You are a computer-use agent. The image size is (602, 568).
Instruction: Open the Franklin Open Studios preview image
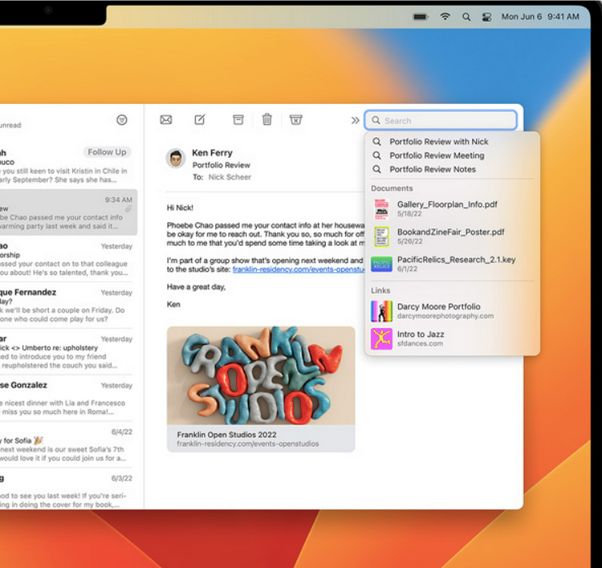[261, 376]
